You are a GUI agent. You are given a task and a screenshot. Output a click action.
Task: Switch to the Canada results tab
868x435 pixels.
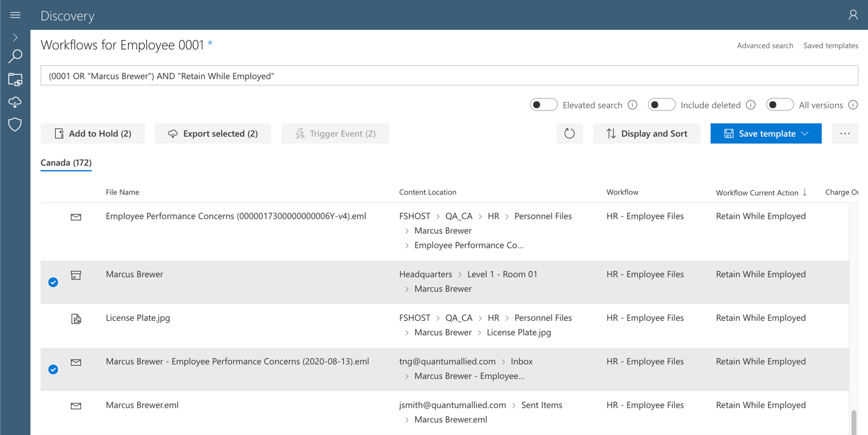click(x=66, y=163)
